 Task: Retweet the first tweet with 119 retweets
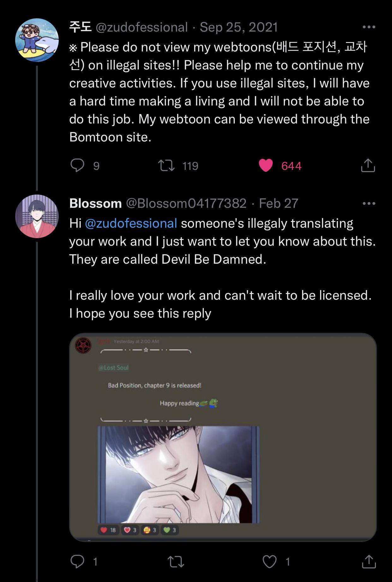(166, 165)
